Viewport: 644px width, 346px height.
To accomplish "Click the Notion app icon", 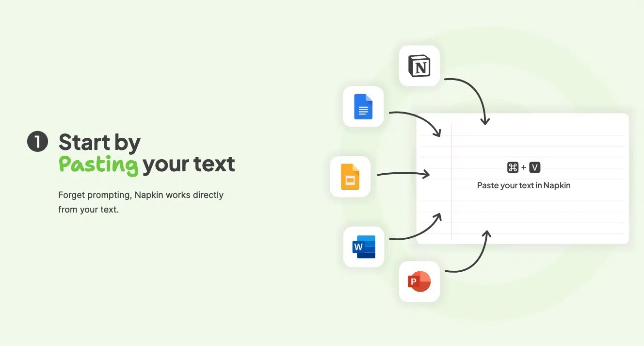I will 419,66.
